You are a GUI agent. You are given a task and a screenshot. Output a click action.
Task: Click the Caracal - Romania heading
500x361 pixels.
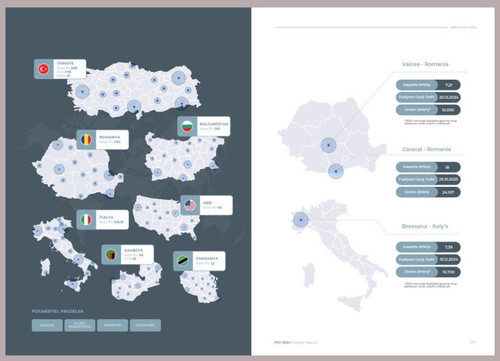(x=426, y=149)
